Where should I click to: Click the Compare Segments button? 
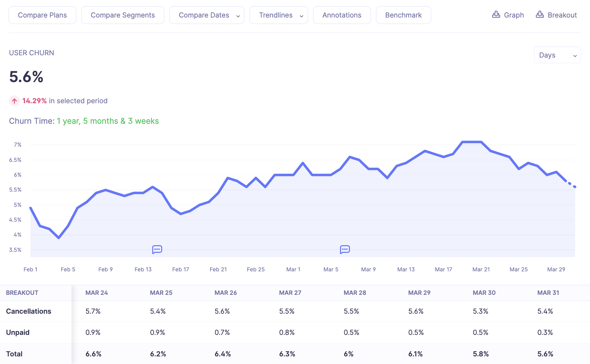click(x=123, y=15)
